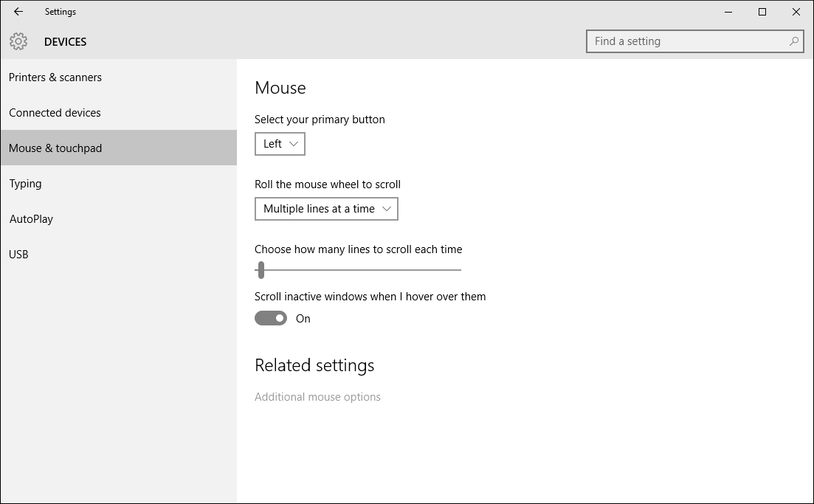Close the Settings window
The width and height of the screenshot is (814, 504).
pyautogui.click(x=796, y=11)
